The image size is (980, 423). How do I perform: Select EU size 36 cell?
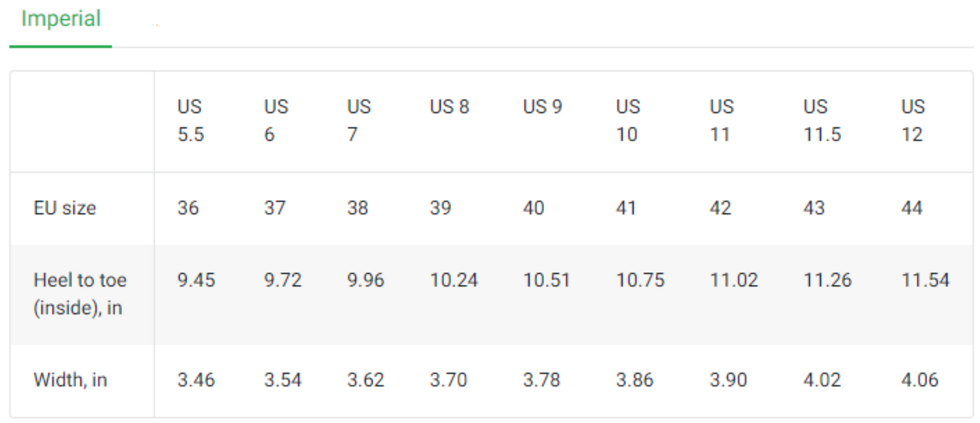[x=189, y=208]
